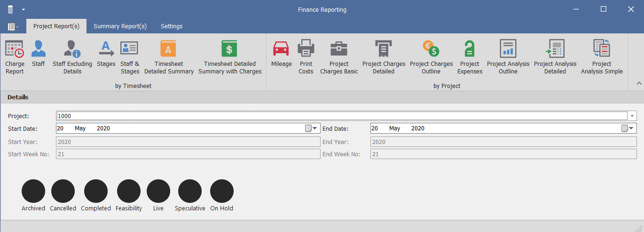Open the Project Expenses report
This screenshot has width=644, height=232.
pyautogui.click(x=470, y=57)
